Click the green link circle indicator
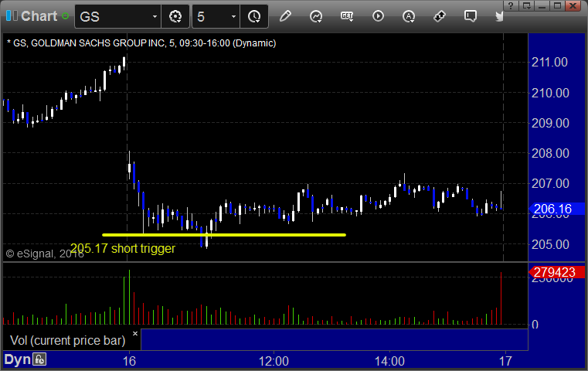This screenshot has width=588, height=371. pyautogui.click(x=65, y=16)
